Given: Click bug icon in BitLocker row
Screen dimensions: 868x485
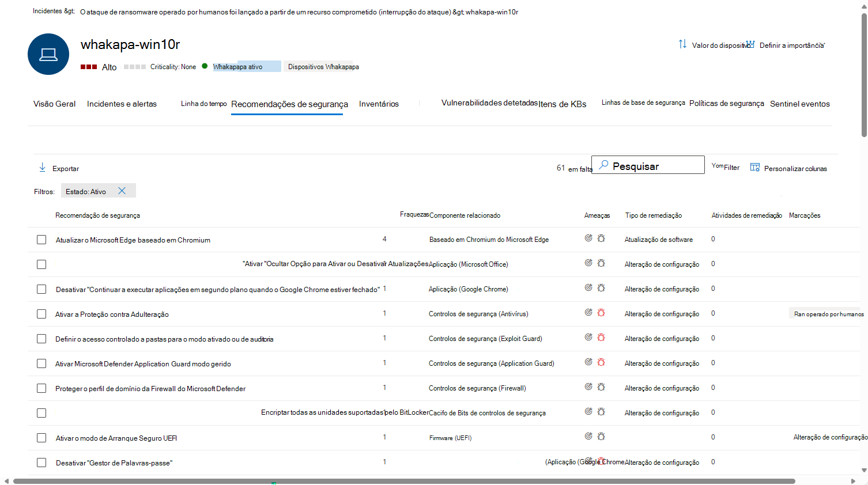Looking at the screenshot, I should (x=601, y=411).
